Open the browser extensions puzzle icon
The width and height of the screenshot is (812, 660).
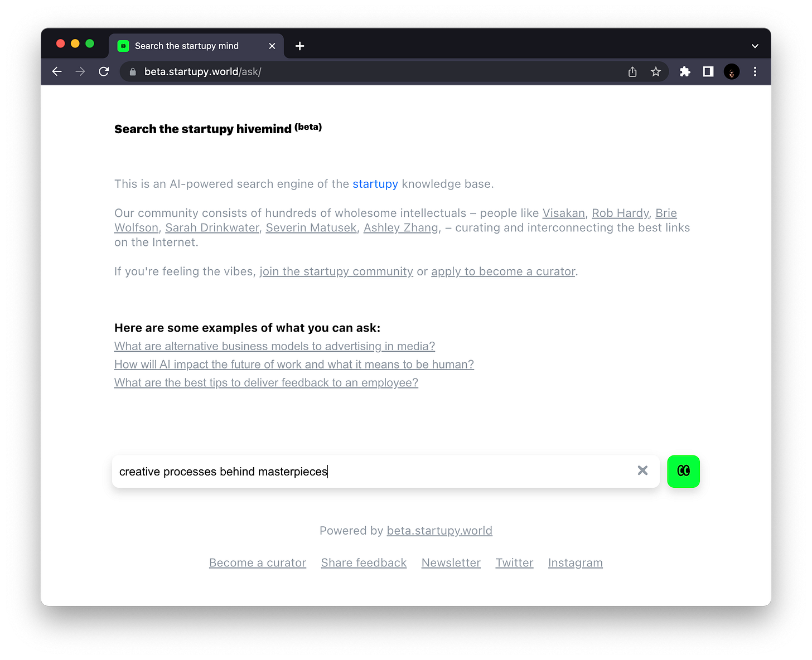pos(685,71)
